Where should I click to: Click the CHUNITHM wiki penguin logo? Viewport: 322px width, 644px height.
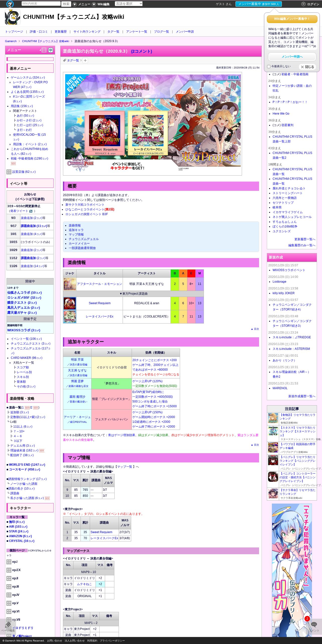click(x=13, y=17)
